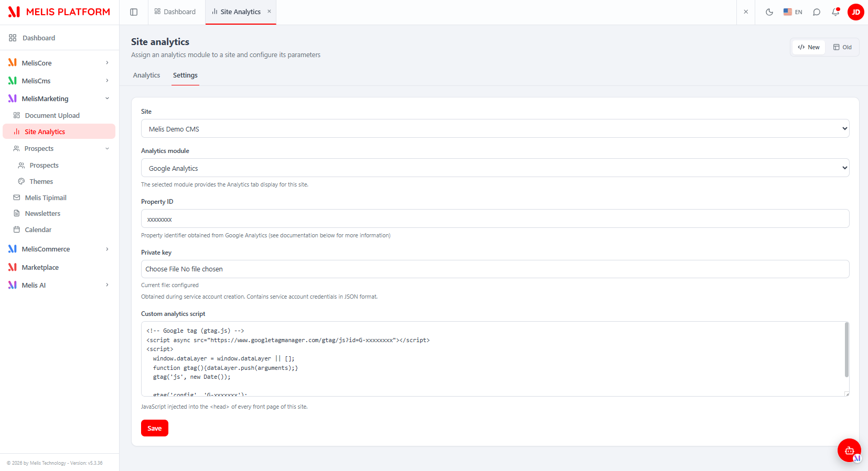Click the Site Analytics bar chart icon
The height and width of the screenshot is (471, 868).
17,132
